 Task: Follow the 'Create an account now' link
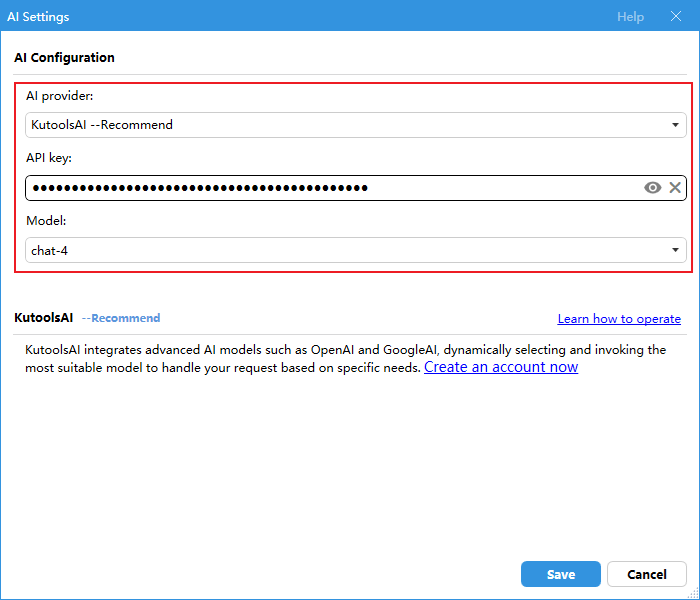click(x=501, y=367)
